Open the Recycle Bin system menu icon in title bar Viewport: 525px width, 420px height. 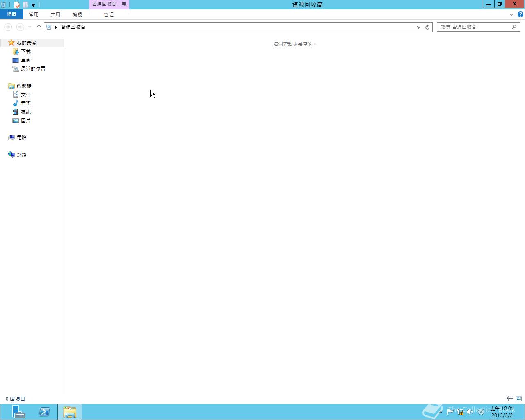(x=4, y=5)
